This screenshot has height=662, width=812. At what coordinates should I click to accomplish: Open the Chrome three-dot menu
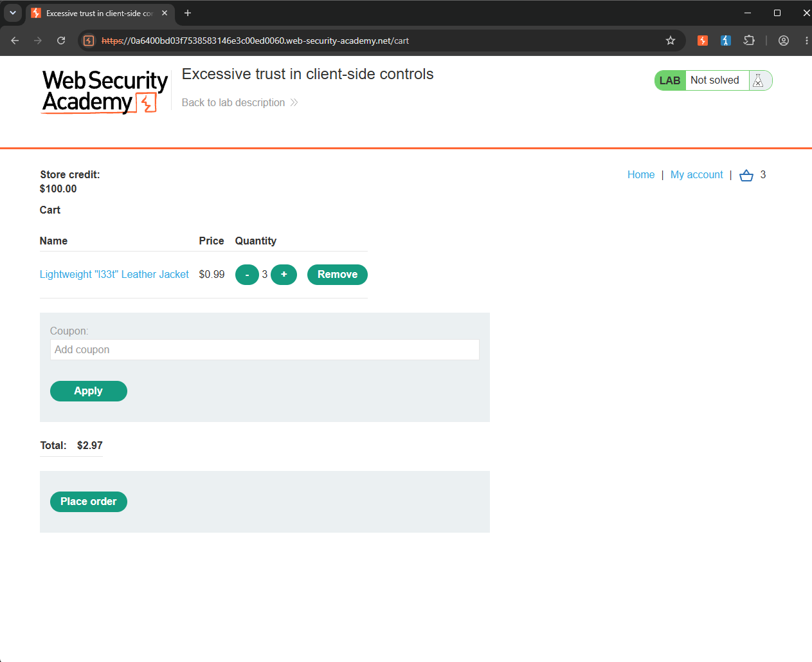[806, 41]
